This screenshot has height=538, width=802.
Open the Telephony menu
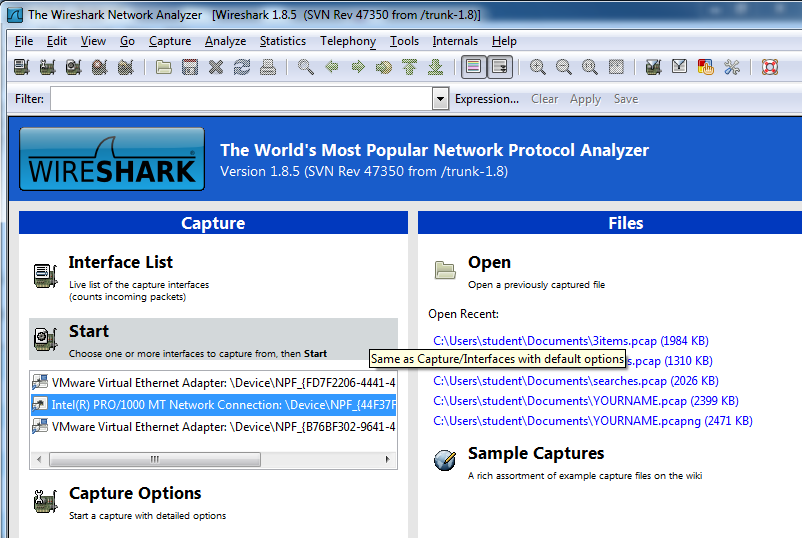pyautogui.click(x=348, y=41)
